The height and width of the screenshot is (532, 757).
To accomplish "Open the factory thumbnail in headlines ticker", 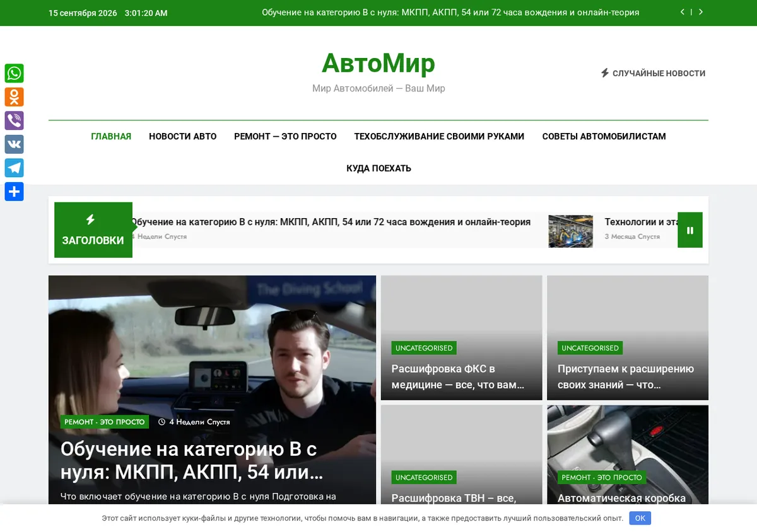I will [x=570, y=231].
